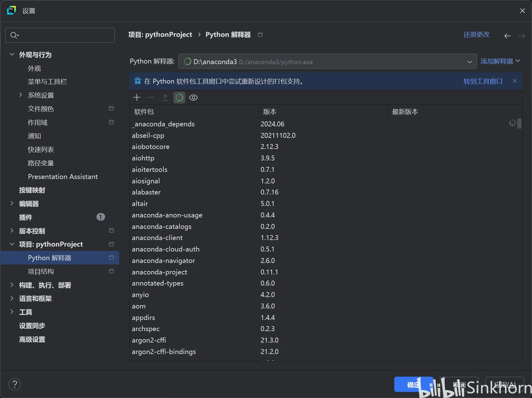Select the Python 解释器 tree item
This screenshot has width=532, height=398.
60,258
